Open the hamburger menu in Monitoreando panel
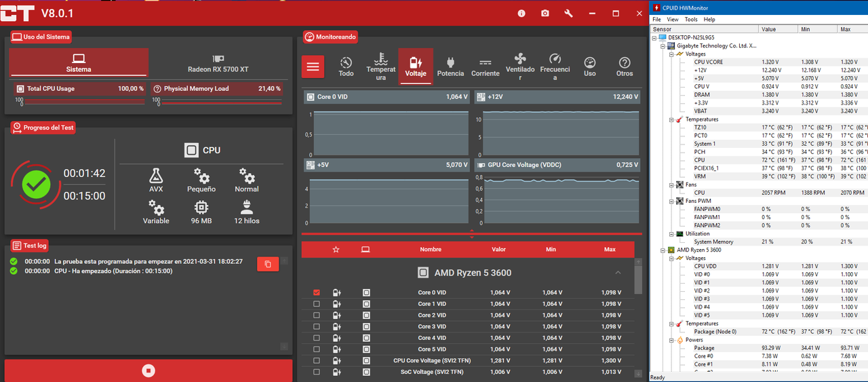This screenshot has width=868, height=382. point(313,66)
